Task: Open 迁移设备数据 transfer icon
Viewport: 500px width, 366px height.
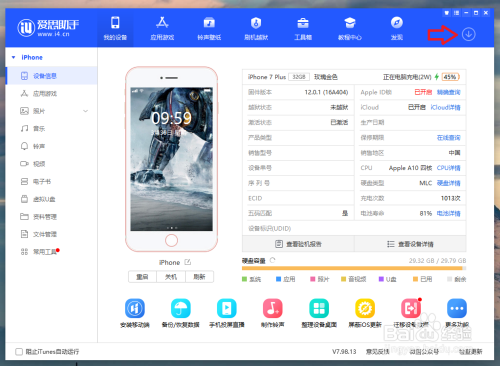Action: point(411,308)
